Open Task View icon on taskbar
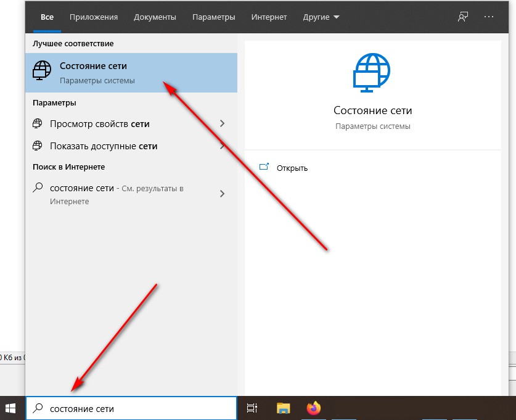Image resolution: width=516 pixels, height=420 pixels. click(252, 408)
